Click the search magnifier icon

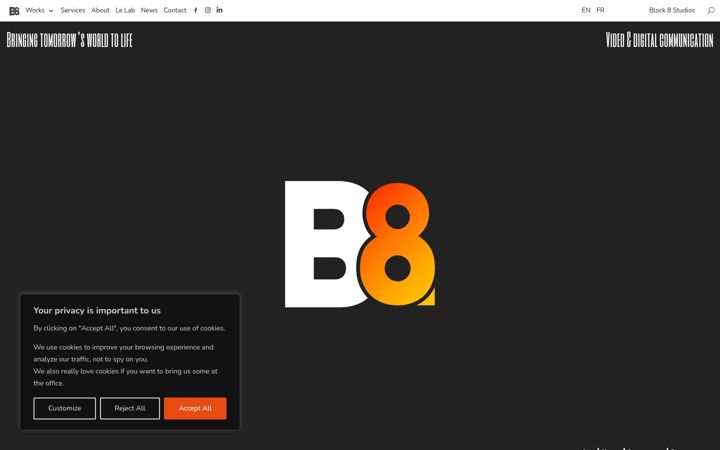click(x=711, y=10)
